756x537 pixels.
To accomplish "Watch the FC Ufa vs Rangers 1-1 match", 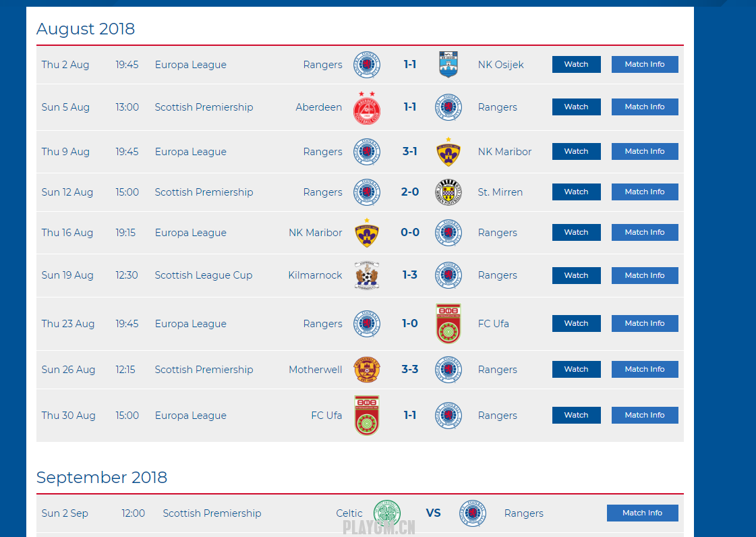I will pos(576,415).
